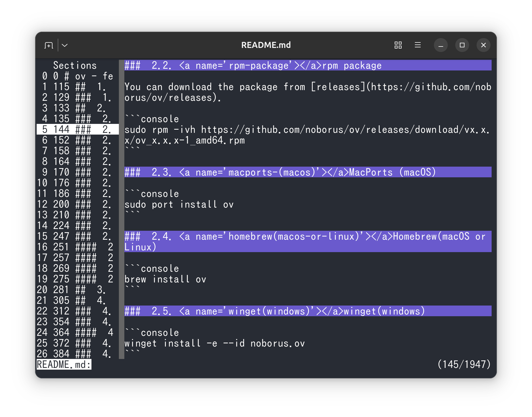Screen dimensions: 532x417
Task: Minimize the README.md window
Action: pos(441,45)
